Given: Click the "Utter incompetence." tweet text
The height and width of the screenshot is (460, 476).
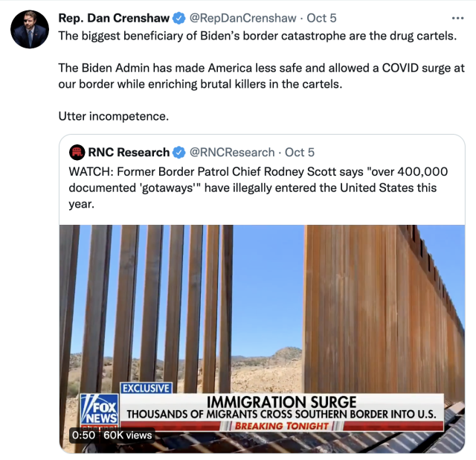Looking at the screenshot, I should coord(114,116).
